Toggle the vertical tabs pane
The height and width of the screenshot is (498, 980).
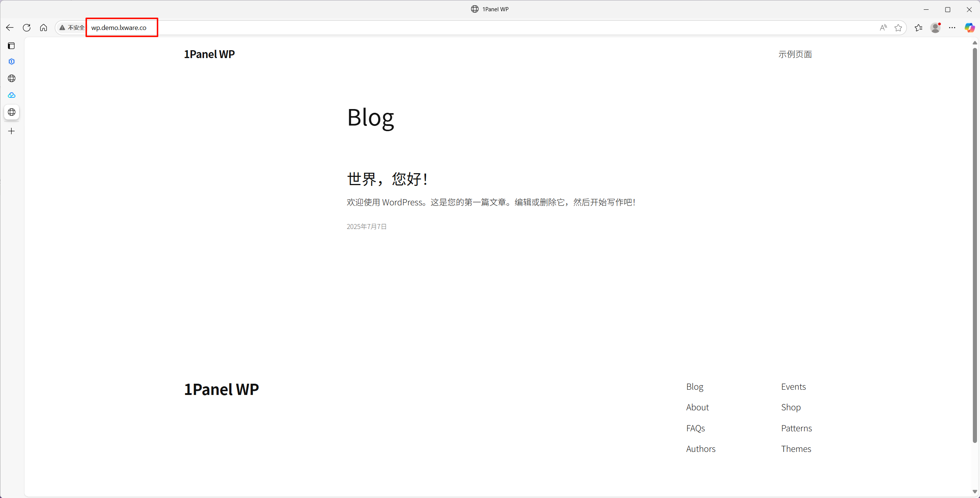(11, 46)
